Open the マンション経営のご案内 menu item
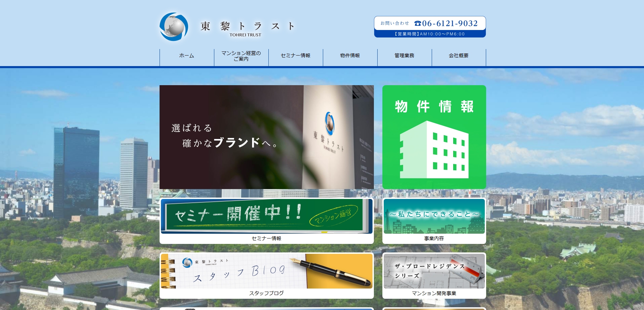The height and width of the screenshot is (310, 644). tap(241, 56)
